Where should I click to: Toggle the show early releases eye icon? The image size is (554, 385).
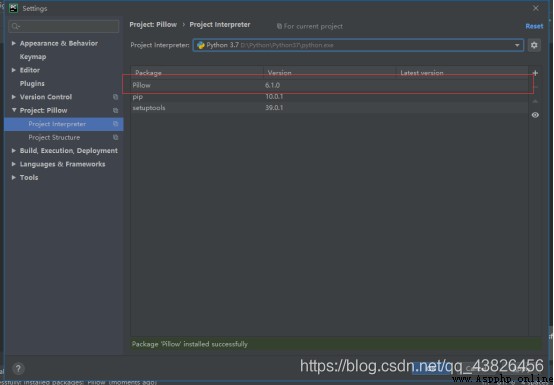535,115
